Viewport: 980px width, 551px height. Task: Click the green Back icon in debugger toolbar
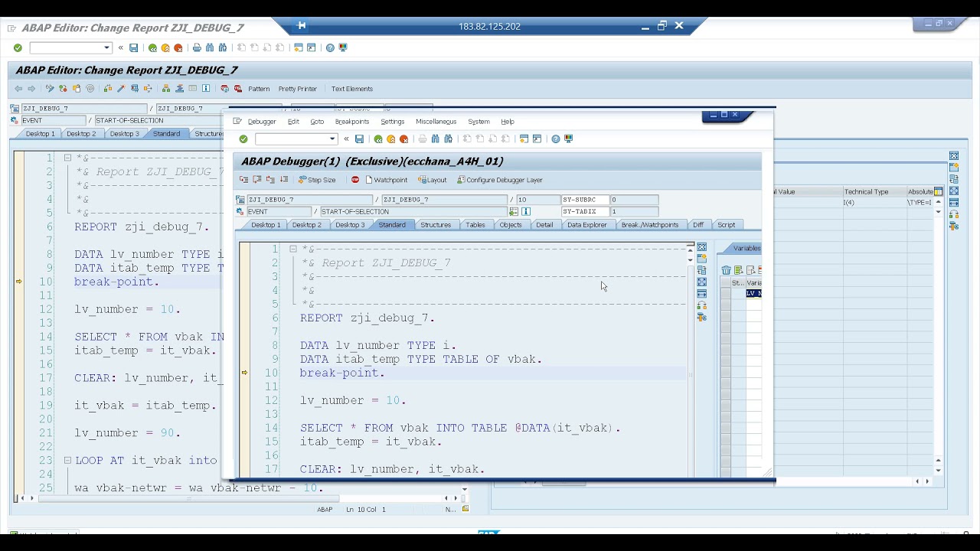[378, 139]
